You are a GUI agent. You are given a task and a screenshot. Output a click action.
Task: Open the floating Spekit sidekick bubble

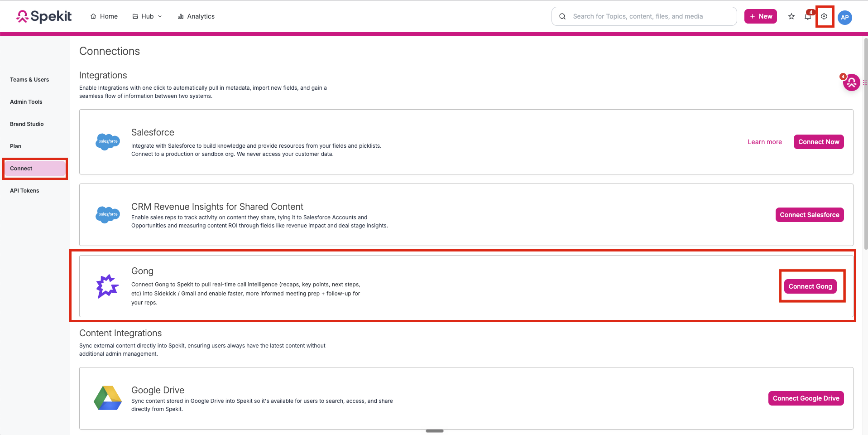[851, 82]
